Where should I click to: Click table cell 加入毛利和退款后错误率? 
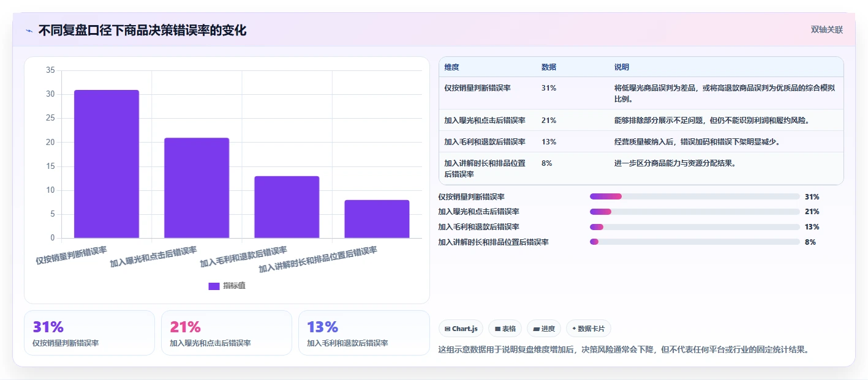(485, 142)
